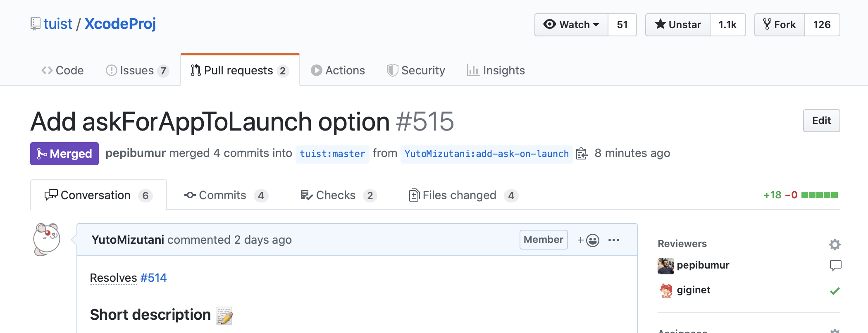Click the Reviewers gear settings icon
Screen dimensions: 868x333
(x=835, y=245)
